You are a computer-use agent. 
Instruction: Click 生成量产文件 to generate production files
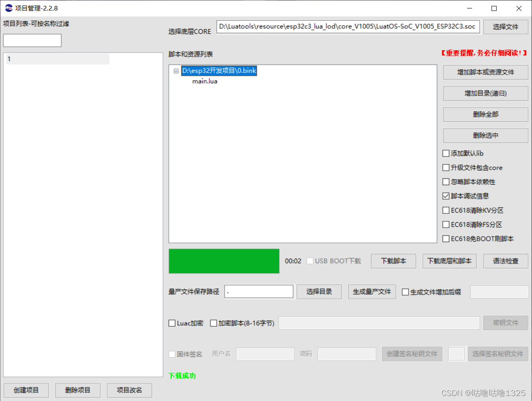click(x=372, y=291)
